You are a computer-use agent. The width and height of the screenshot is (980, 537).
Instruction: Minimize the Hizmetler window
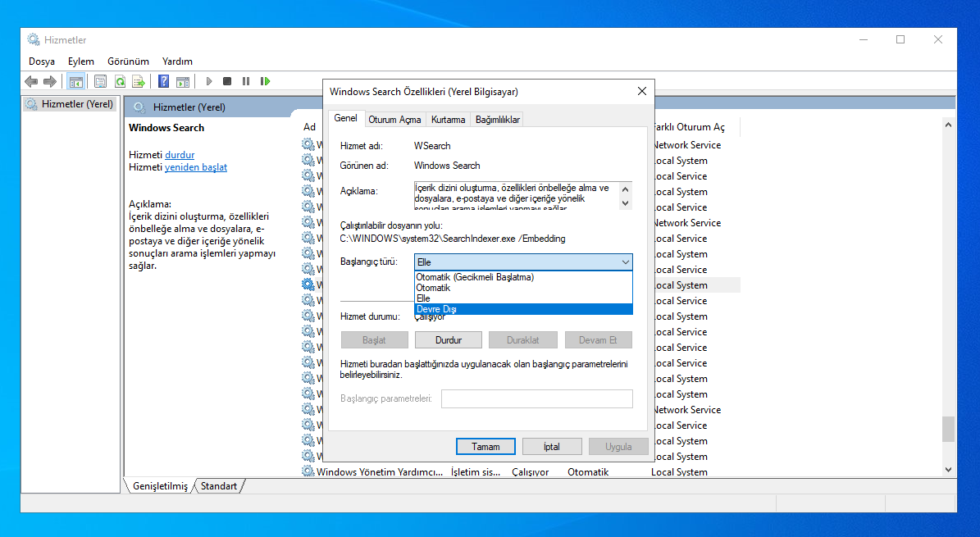(863, 39)
